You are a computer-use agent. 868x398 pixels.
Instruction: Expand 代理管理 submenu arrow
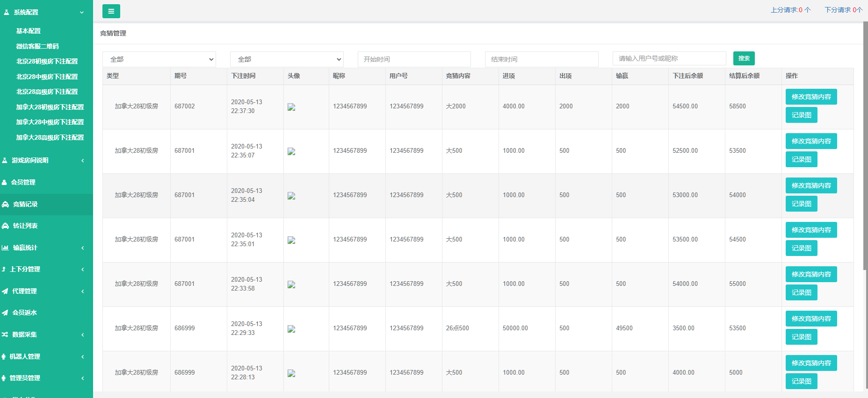[83, 291]
